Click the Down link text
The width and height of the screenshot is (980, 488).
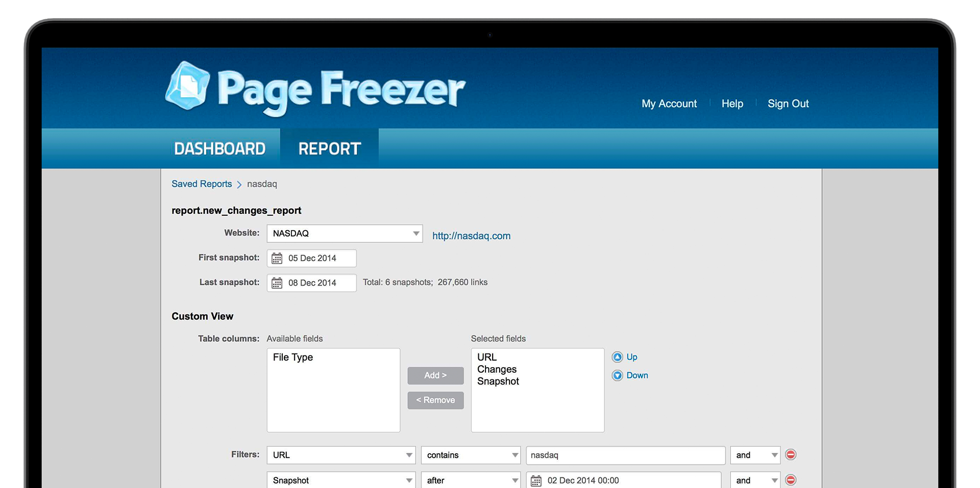click(x=637, y=375)
